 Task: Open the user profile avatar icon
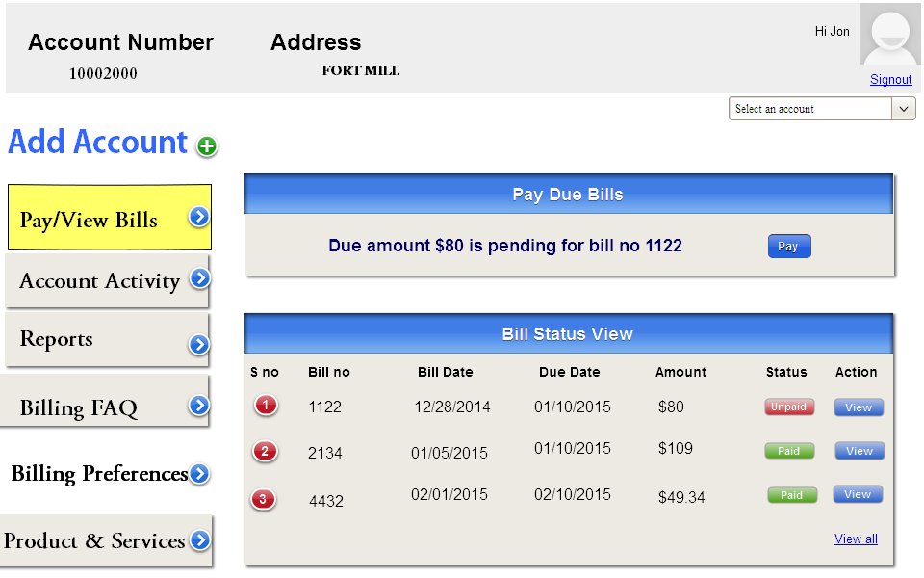point(888,35)
